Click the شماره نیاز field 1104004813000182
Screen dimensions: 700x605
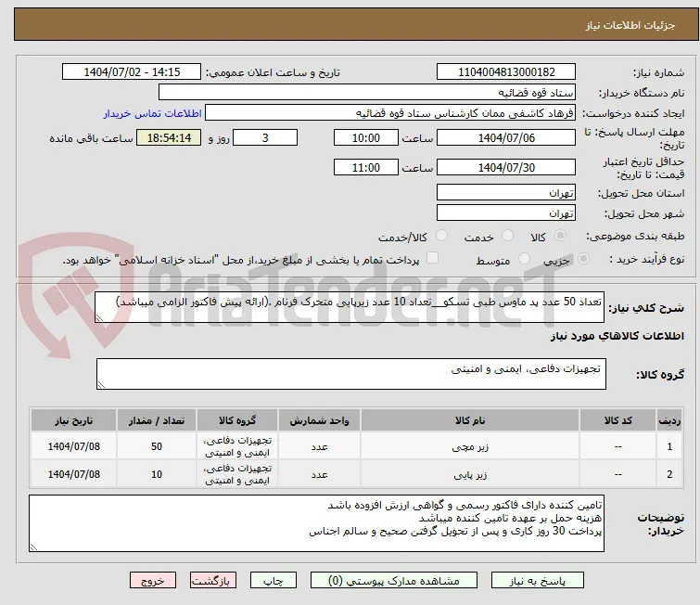tap(506, 71)
